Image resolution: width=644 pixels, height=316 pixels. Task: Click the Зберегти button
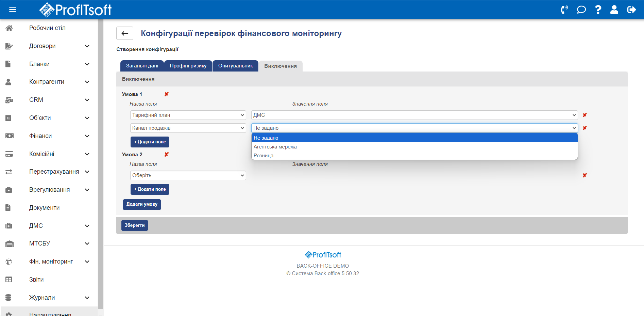[134, 225]
